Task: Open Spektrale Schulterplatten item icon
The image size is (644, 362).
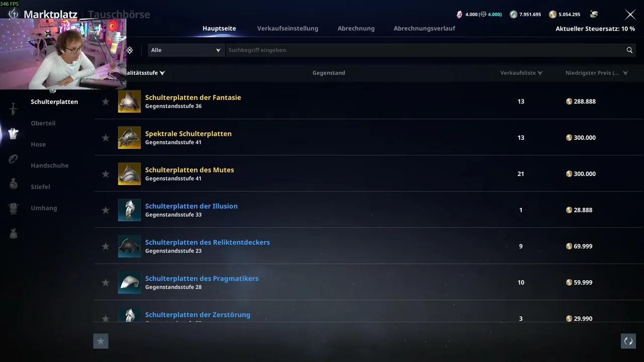Action: pyautogui.click(x=129, y=138)
